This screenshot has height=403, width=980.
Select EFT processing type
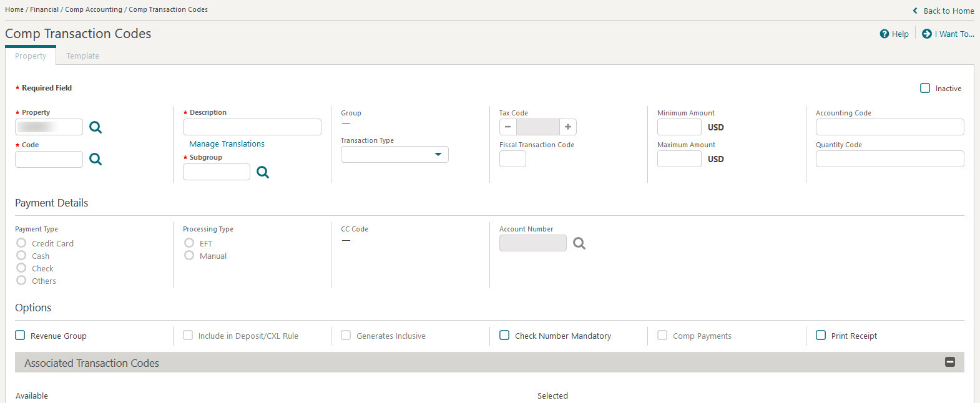(x=189, y=243)
